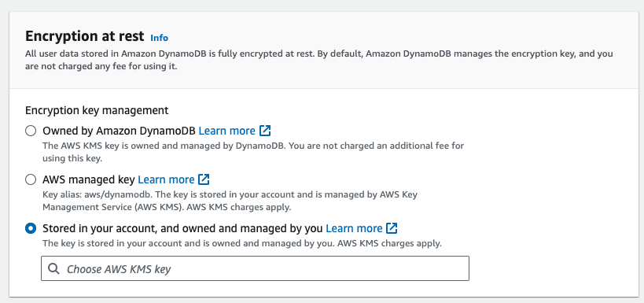The height and width of the screenshot is (303, 644).
Task: Click external link icon beside AWS managed key
Action: (x=204, y=179)
